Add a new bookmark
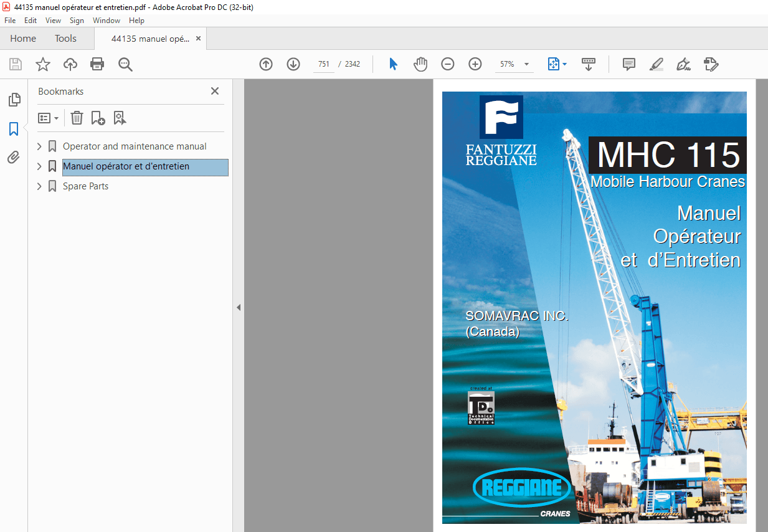This screenshot has width=768, height=532. click(x=97, y=118)
